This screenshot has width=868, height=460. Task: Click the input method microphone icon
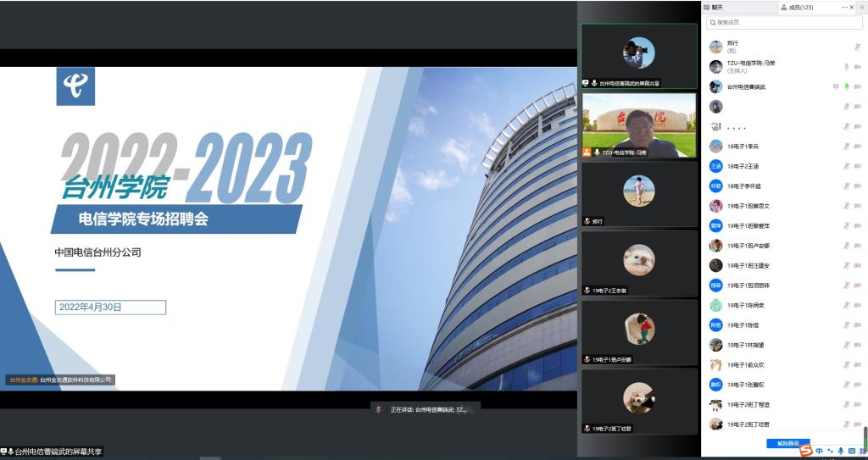(840, 451)
